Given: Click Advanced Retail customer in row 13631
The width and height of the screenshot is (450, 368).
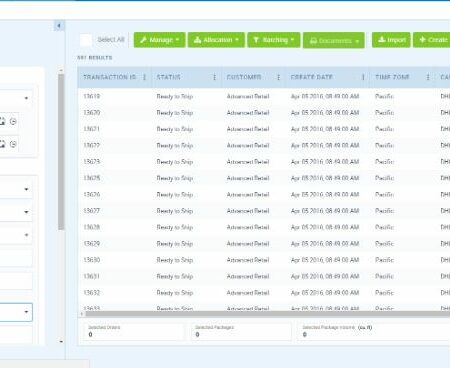Looking at the screenshot, I should click(248, 276).
